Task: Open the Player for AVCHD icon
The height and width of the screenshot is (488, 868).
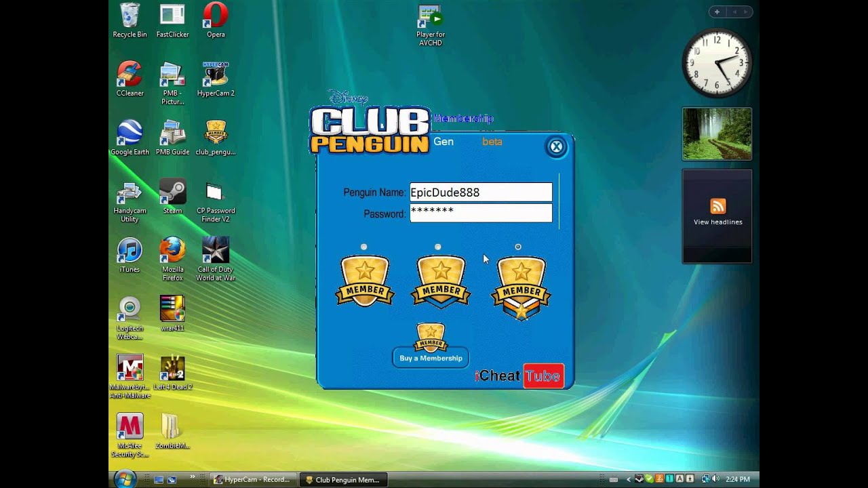Action: click(x=431, y=24)
